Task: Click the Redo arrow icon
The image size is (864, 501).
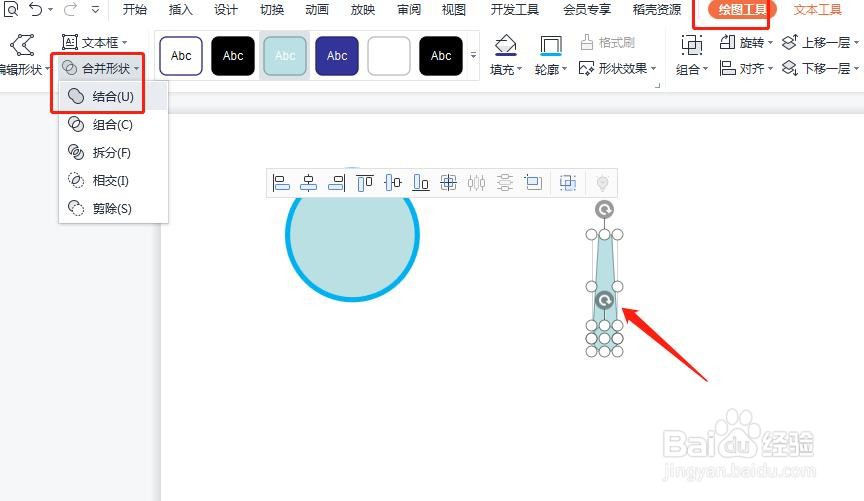Action: 70,9
